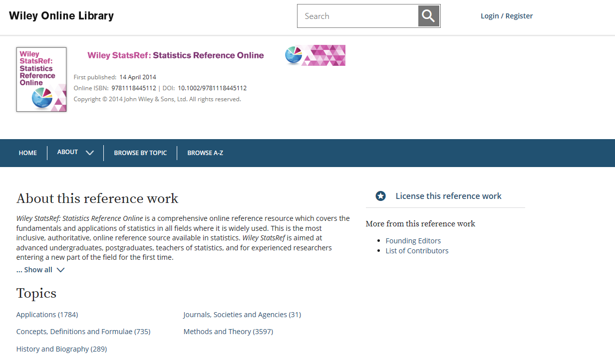
Task: Open the Login / Register link
Action: pos(507,16)
